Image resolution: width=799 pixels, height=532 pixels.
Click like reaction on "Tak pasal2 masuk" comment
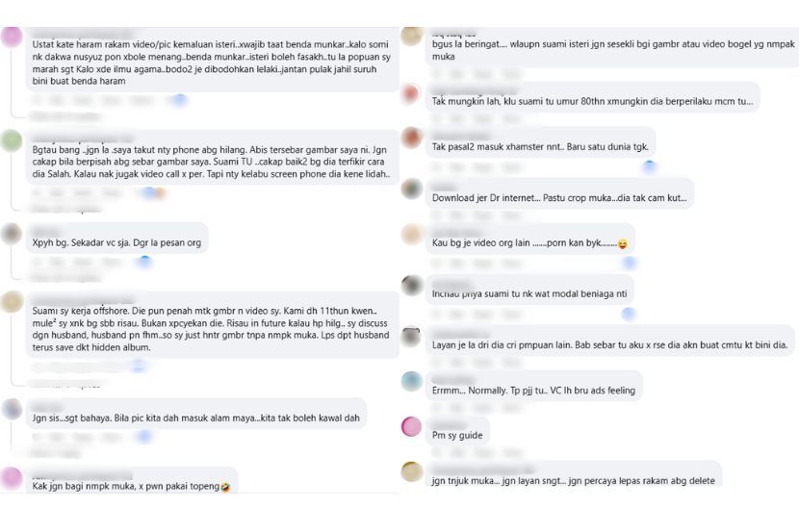(x=649, y=166)
